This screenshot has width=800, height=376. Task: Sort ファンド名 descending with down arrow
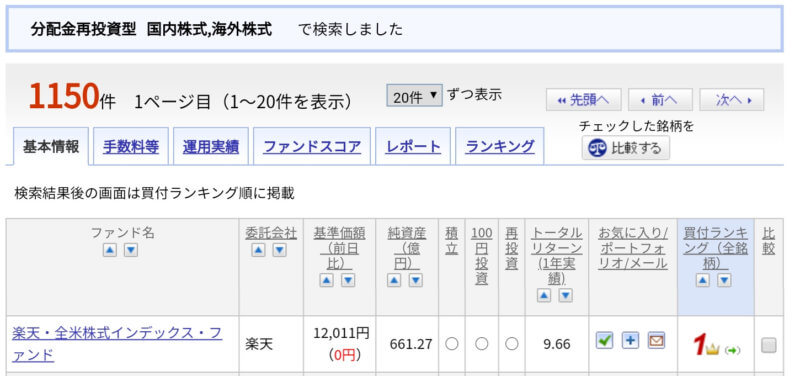coord(131,250)
